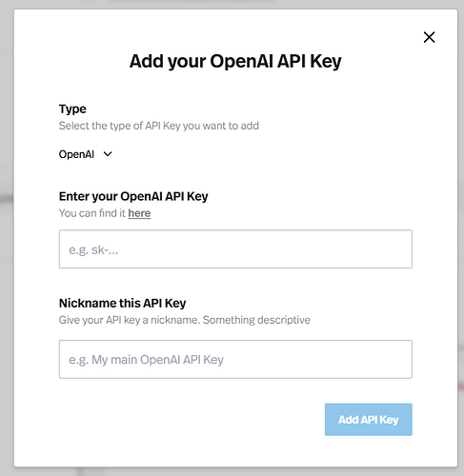Select the "OpenAI" dropdown value text
The height and width of the screenshot is (476, 464).
click(x=76, y=154)
